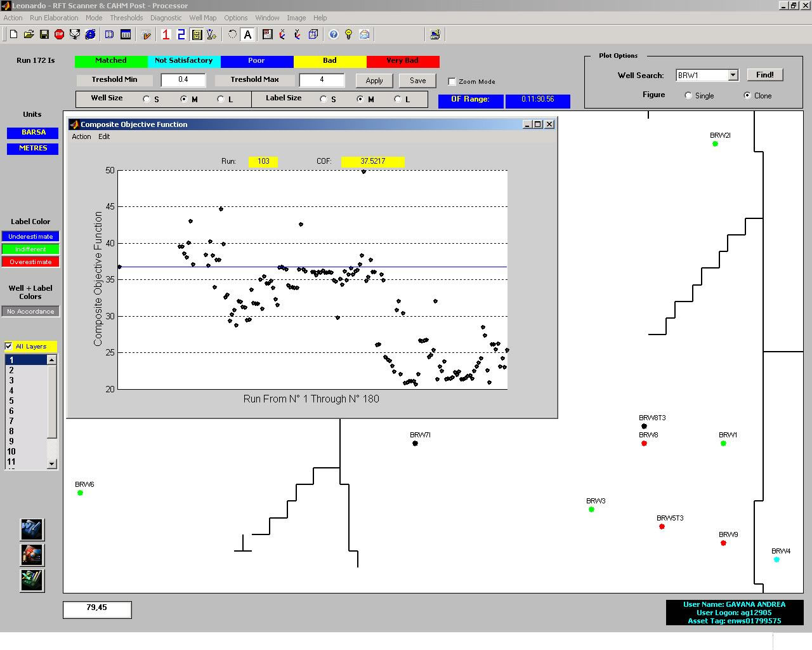Image resolution: width=812 pixels, height=650 pixels.
Task: Expand the Well Search dropdown
Action: 733,75
